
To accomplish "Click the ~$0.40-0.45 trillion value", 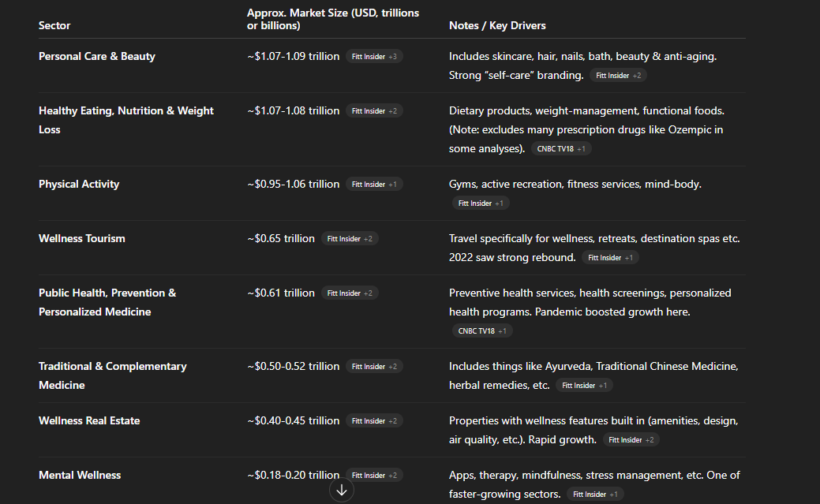I will 294,420.
